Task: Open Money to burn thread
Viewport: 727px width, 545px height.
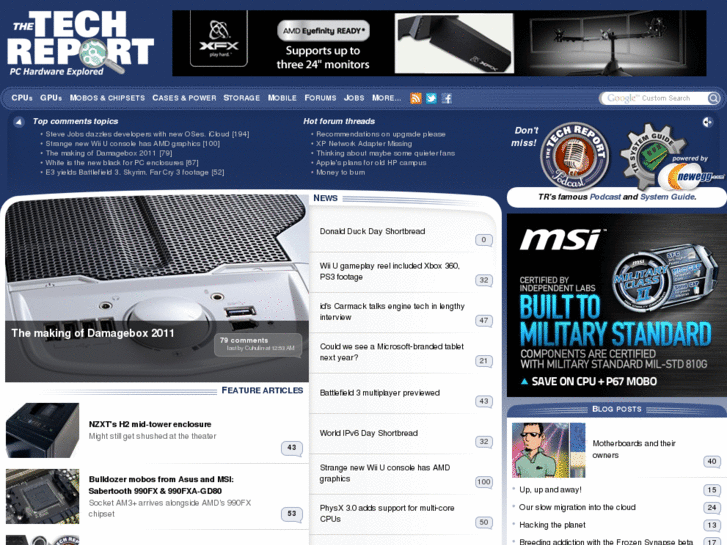Action: coord(340,172)
